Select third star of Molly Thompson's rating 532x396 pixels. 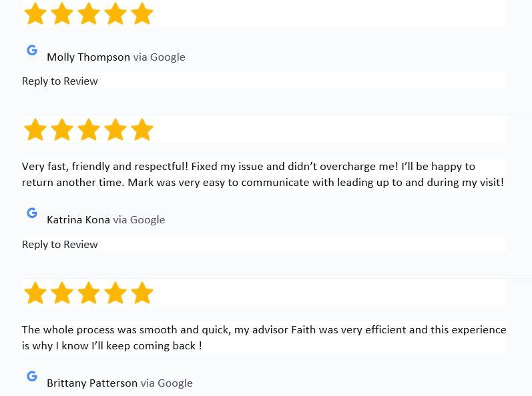point(89,13)
